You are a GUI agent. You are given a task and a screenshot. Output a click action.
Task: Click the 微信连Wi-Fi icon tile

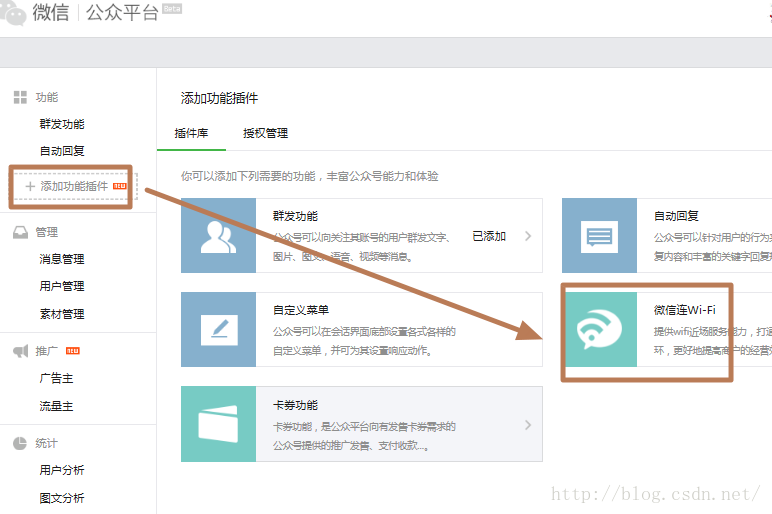601,329
